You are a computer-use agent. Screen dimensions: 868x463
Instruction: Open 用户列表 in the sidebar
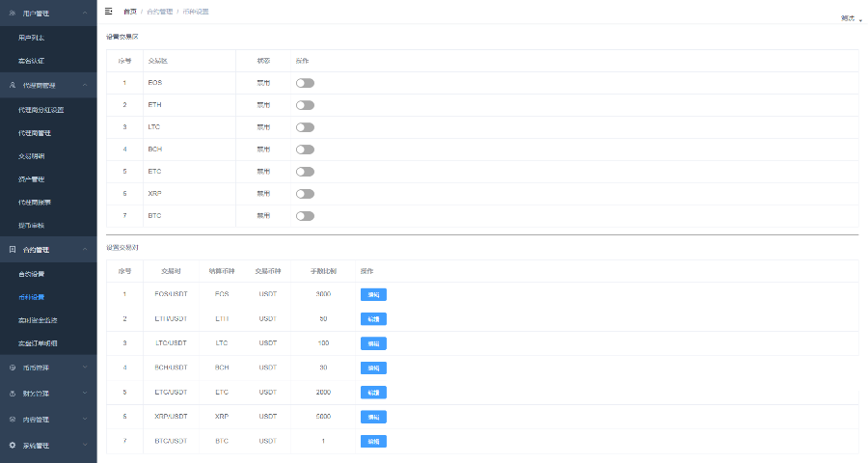pyautogui.click(x=31, y=38)
